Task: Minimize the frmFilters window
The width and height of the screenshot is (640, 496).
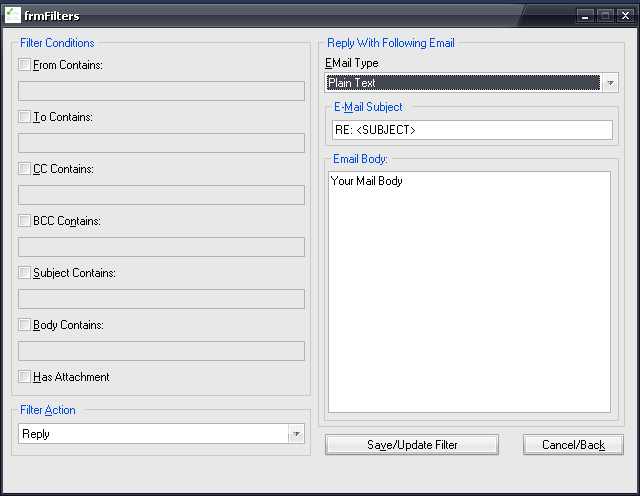Action: 587,16
